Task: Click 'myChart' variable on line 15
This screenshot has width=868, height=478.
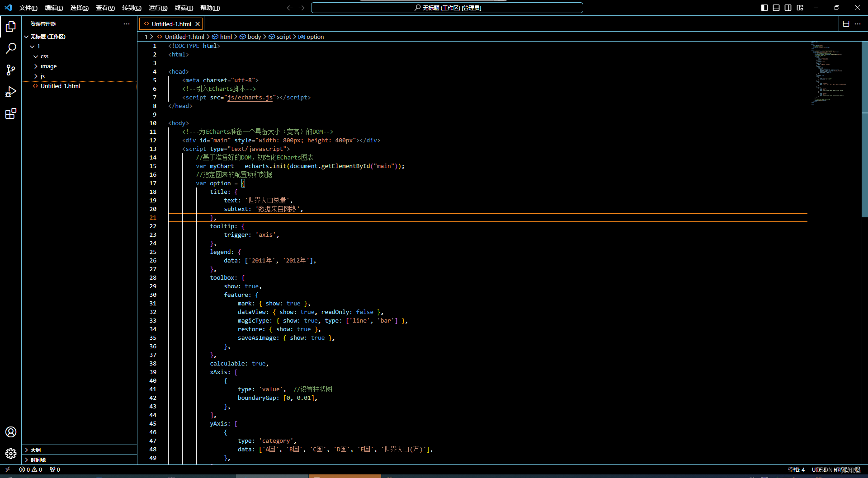Action: coord(222,166)
